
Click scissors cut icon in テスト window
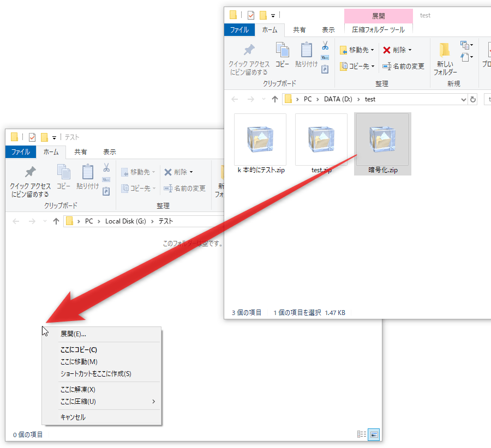(x=106, y=168)
